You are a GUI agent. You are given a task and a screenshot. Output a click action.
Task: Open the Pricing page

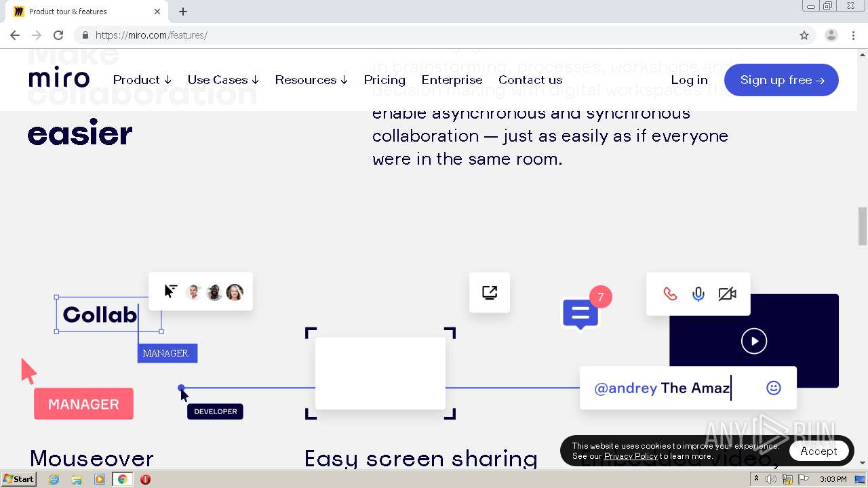click(384, 80)
